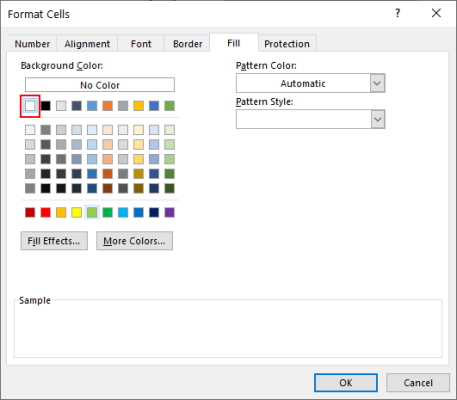The width and height of the screenshot is (457, 400).
Task: Pick the purple standard color swatch
Action: [169, 212]
